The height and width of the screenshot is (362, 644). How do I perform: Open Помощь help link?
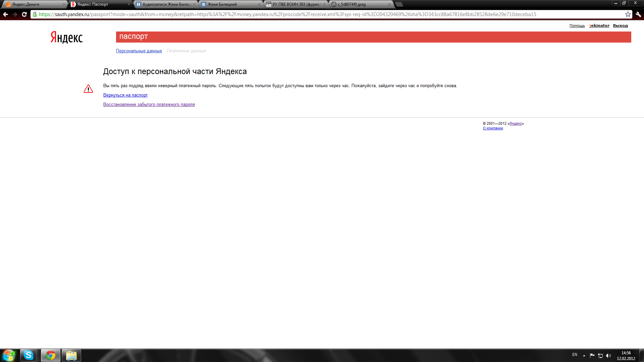coord(577,25)
